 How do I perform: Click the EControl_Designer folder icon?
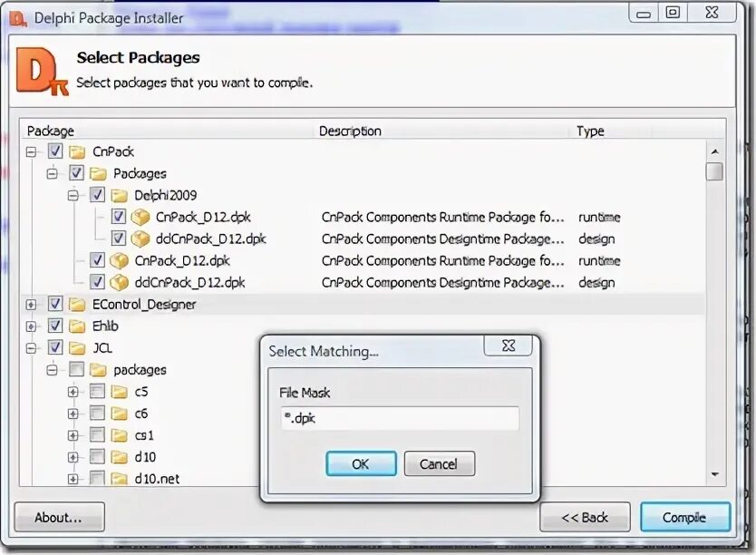click(77, 305)
